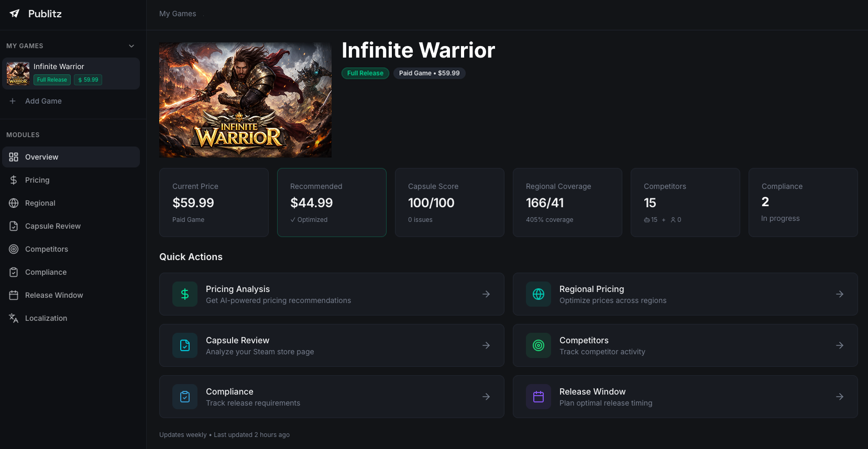
Task: Click the '405% coverage' text
Action: [x=550, y=220]
